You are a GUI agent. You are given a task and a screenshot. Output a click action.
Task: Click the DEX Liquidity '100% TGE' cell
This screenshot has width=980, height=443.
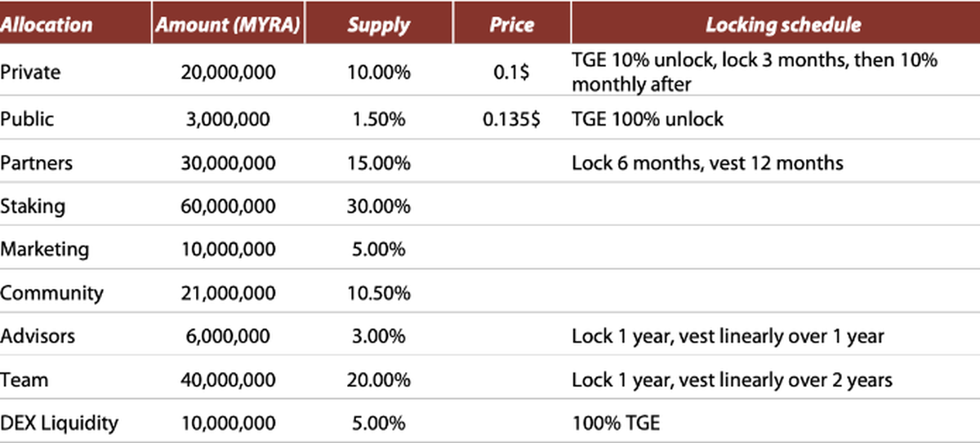pyautogui.click(x=617, y=423)
